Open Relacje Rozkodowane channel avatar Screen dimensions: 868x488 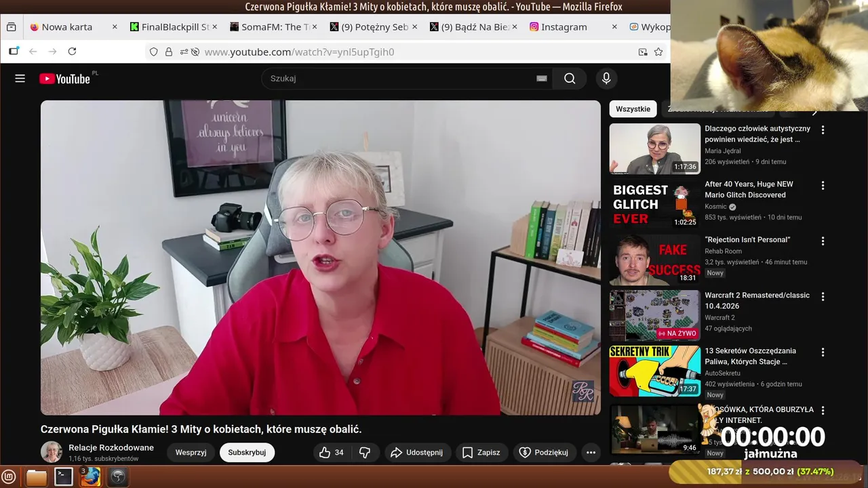[x=52, y=452]
